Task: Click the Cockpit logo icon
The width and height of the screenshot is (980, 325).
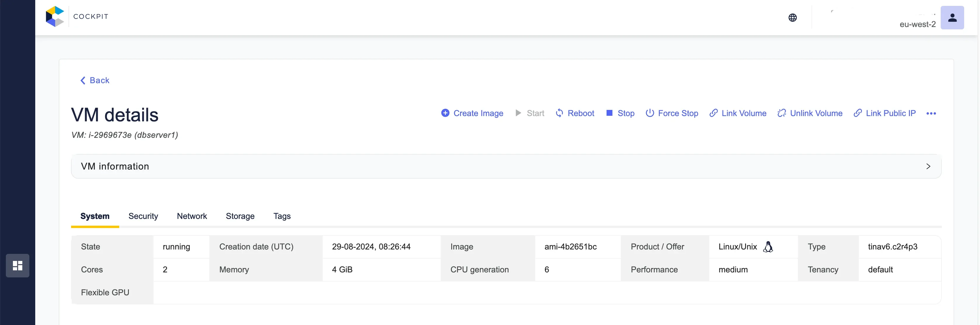Action: pyautogui.click(x=55, y=17)
